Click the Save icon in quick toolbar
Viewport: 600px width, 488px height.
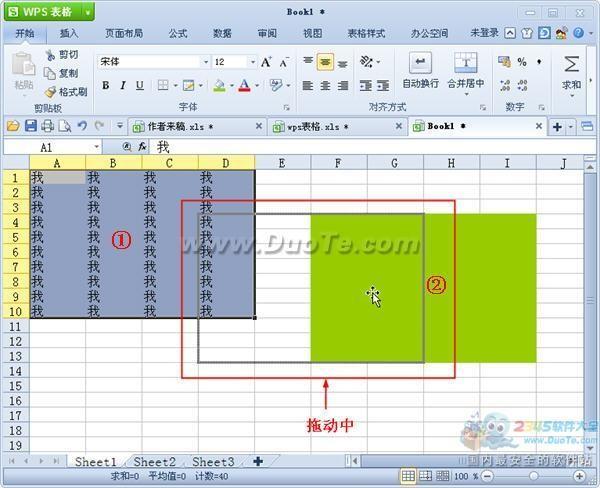coord(30,126)
